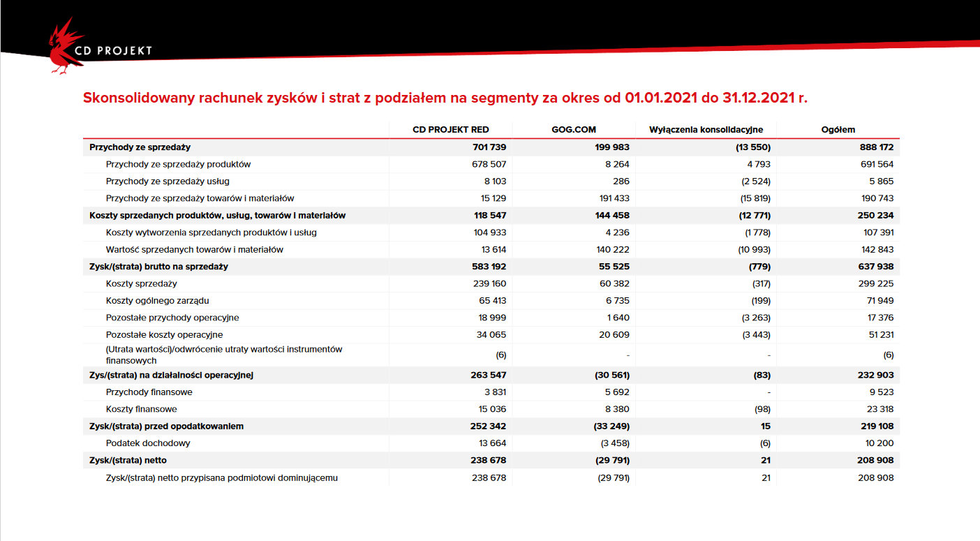Click the GOG.COM value 20 609
Screen dimensions: 980x541
pyautogui.click(x=614, y=334)
